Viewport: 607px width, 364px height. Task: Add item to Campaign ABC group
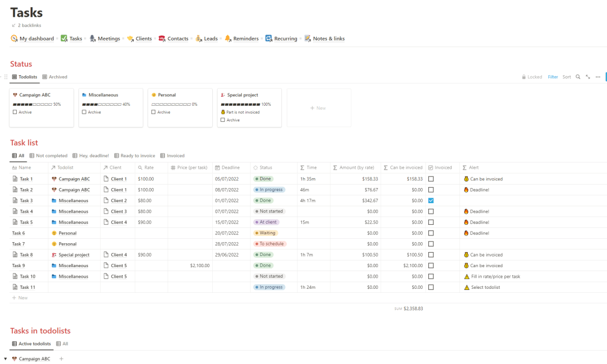[x=61, y=358]
